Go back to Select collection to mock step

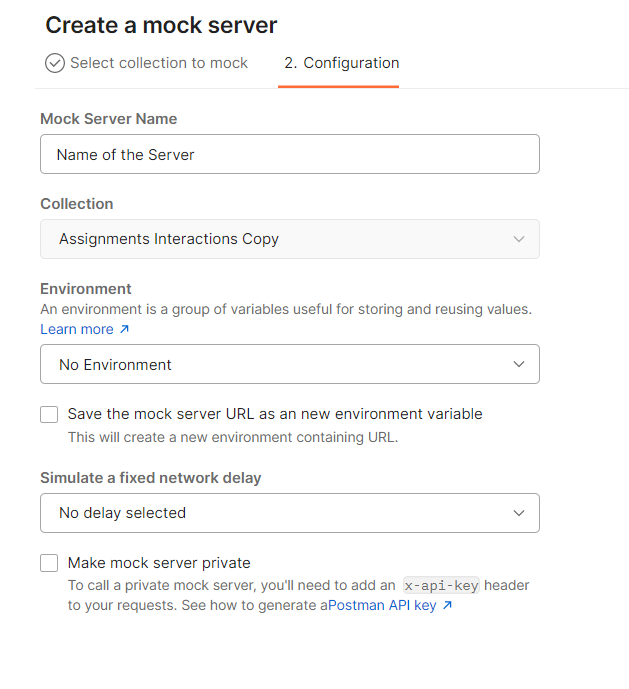(x=158, y=63)
